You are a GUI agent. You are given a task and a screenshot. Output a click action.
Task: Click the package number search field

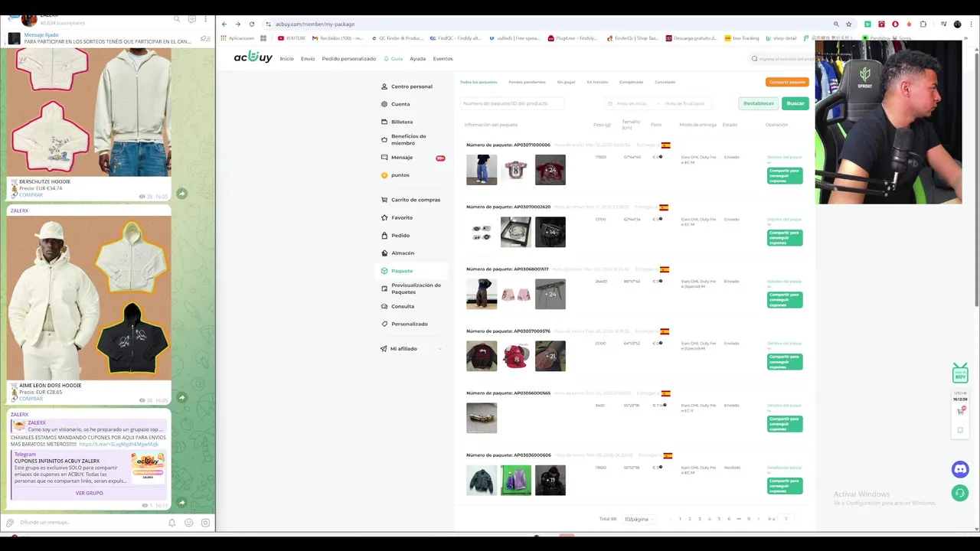pyautogui.click(x=512, y=103)
